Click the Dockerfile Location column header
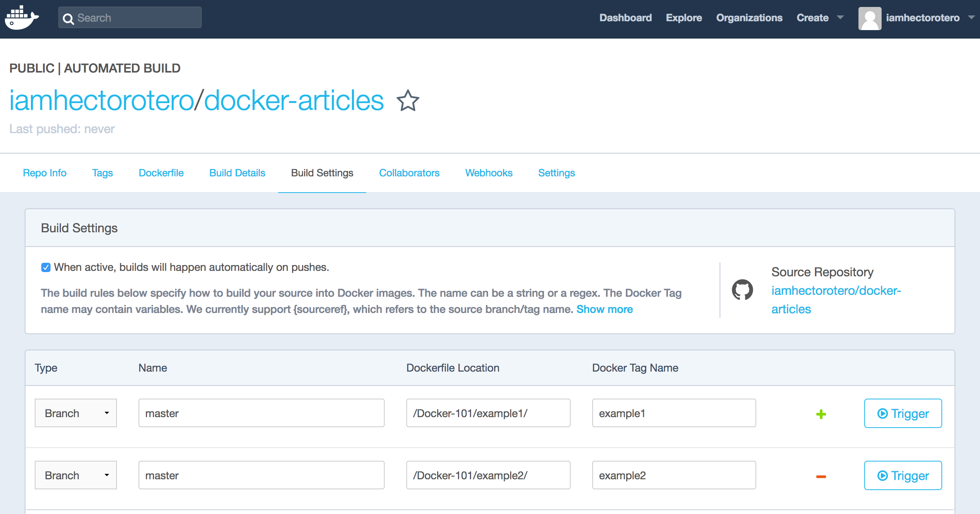The width and height of the screenshot is (980, 514). [453, 368]
